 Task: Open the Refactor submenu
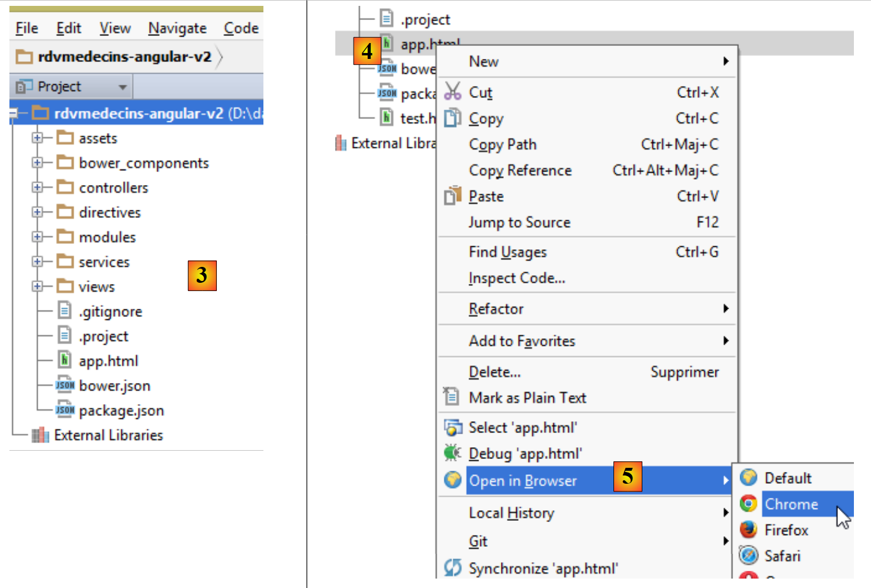click(x=496, y=309)
